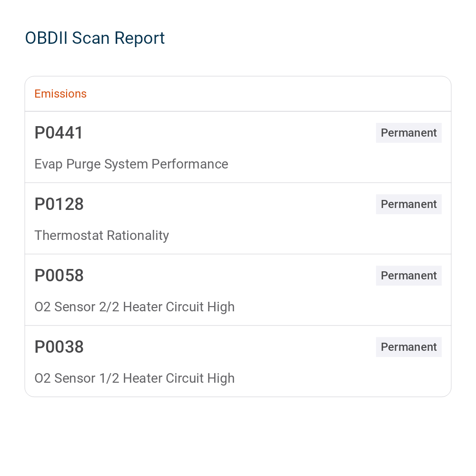Viewport: 476px width, 476px height.
Task: Click the word Evap under P0441
Action: (x=48, y=165)
